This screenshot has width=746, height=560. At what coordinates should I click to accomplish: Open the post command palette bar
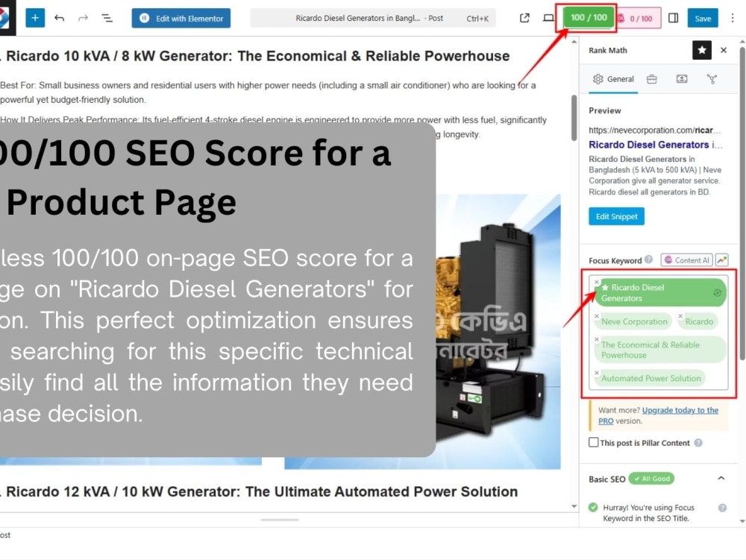[x=372, y=18]
